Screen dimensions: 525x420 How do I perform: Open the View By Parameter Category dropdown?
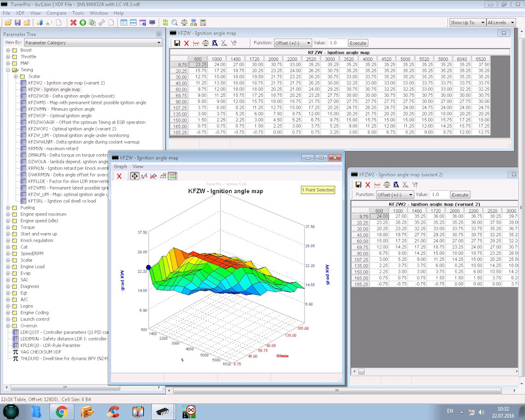pos(93,43)
